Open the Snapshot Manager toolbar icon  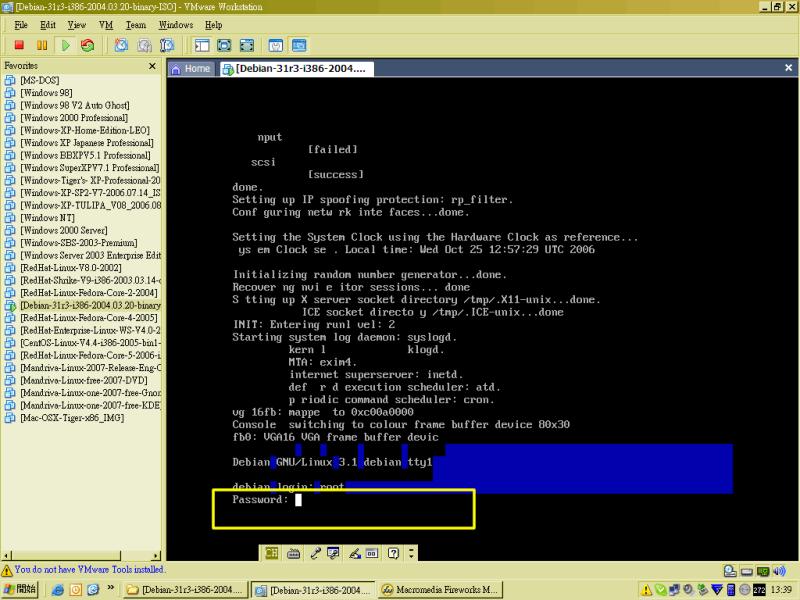[x=167, y=45]
